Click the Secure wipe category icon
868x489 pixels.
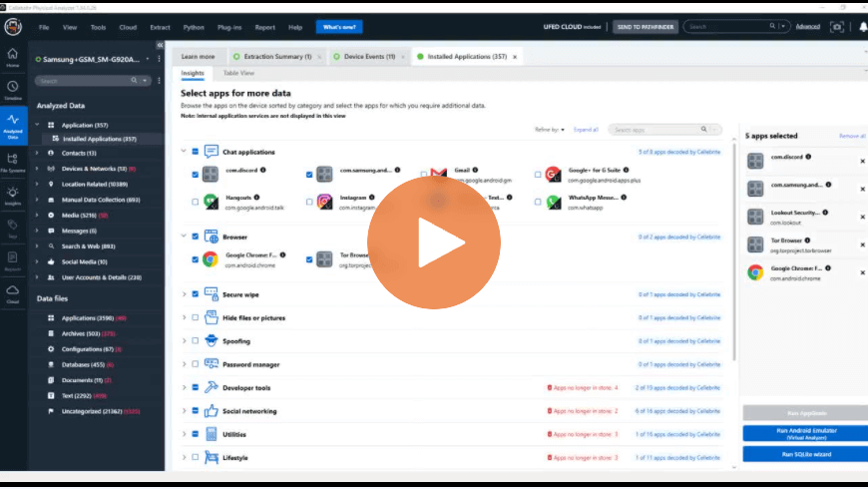(211, 294)
